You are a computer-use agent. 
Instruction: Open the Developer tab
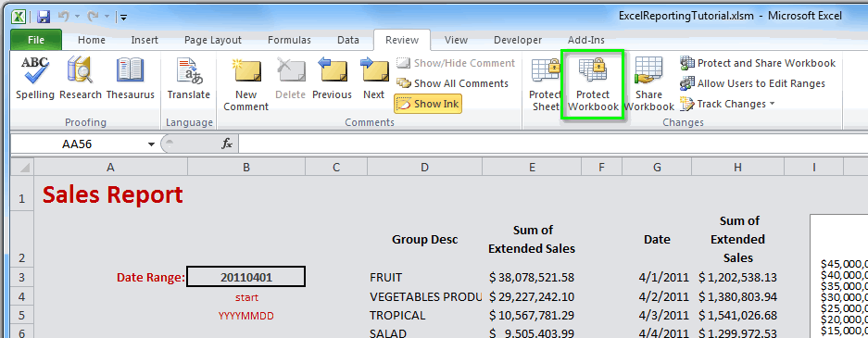coord(518,40)
